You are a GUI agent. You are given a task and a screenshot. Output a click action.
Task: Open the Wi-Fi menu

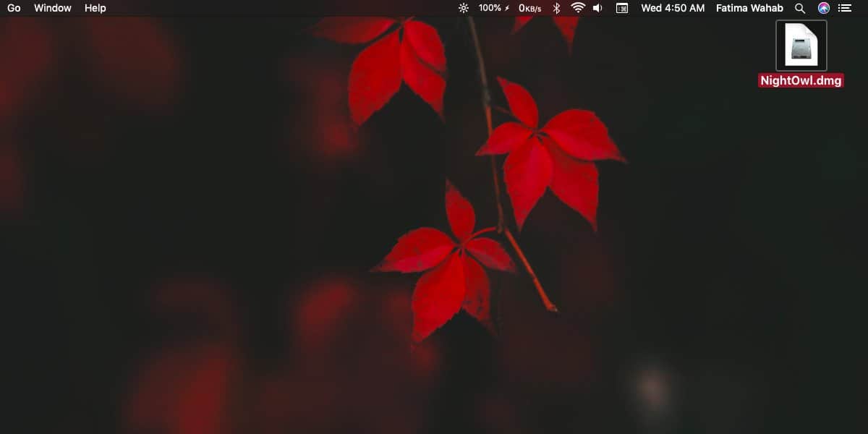[x=578, y=8]
